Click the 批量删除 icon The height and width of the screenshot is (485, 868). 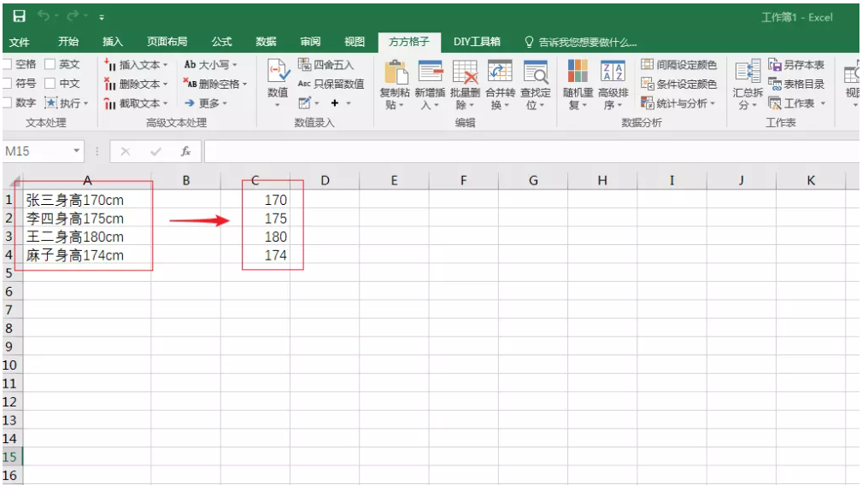pyautogui.click(x=465, y=72)
